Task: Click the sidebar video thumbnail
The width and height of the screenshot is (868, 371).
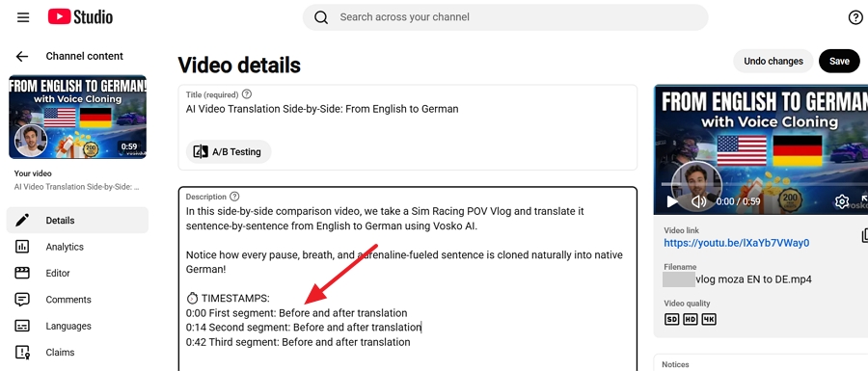Action: click(x=77, y=117)
